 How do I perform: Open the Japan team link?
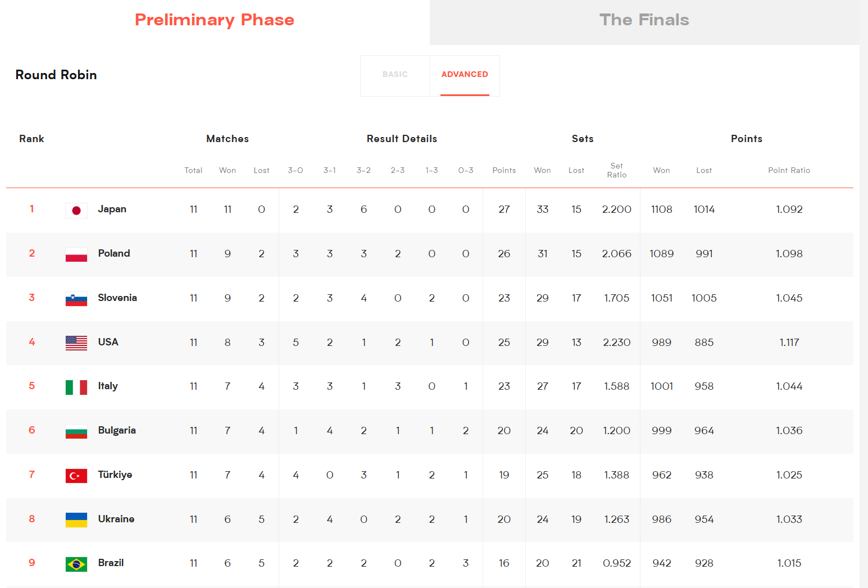pos(112,209)
